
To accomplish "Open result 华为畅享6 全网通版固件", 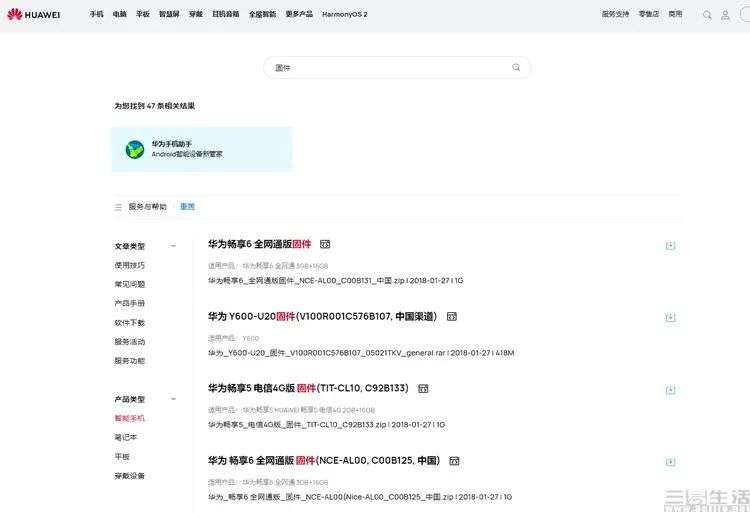I will tap(260, 244).
